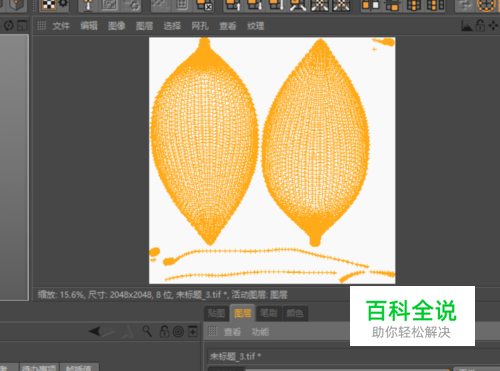Click the grip handle before the layer panel's 查看 menu
Image resolution: width=500 pixels, height=371 pixels.
[x=212, y=331]
